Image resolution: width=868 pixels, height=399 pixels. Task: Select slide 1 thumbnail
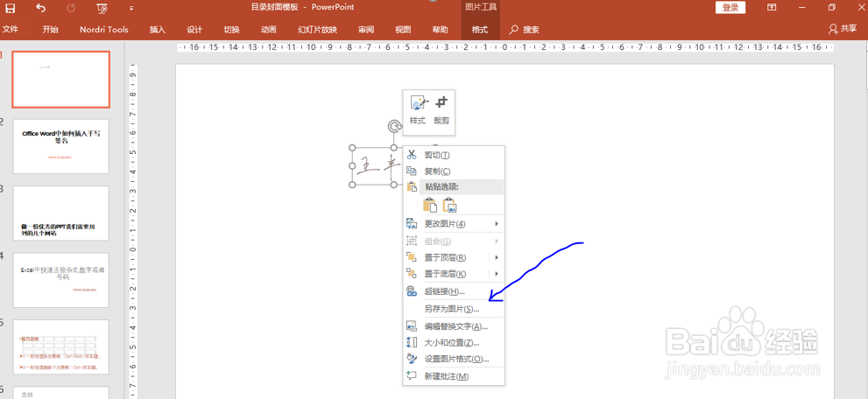(x=61, y=79)
